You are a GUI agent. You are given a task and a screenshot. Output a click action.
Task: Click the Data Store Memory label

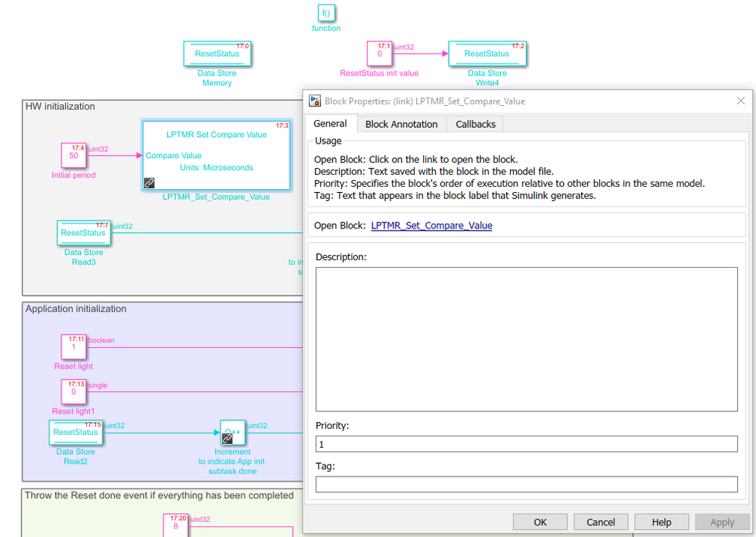point(217,78)
